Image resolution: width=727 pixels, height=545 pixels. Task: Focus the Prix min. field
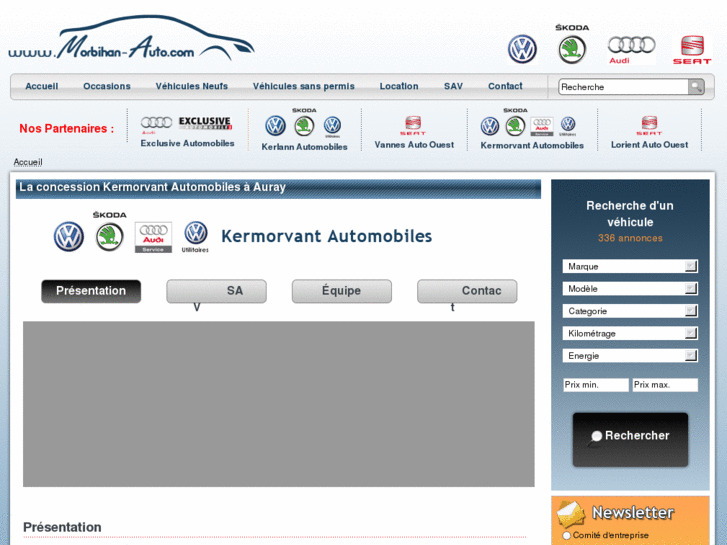[596, 385]
